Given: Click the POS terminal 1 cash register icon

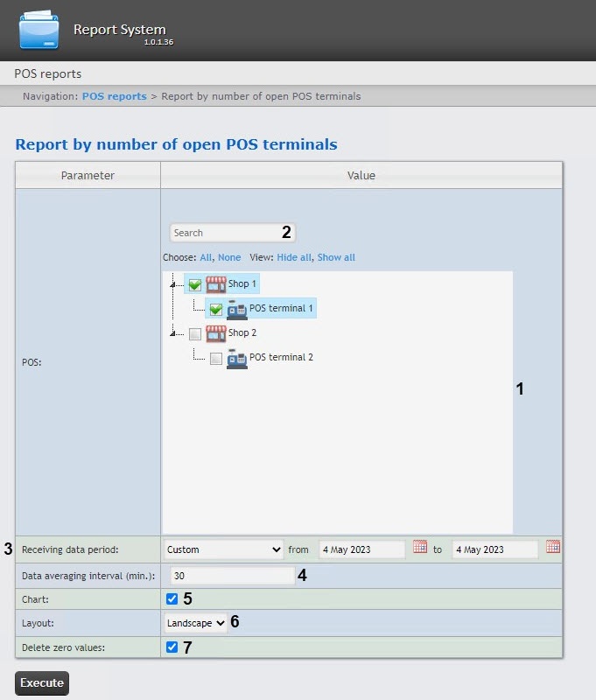Looking at the screenshot, I should coord(237,309).
